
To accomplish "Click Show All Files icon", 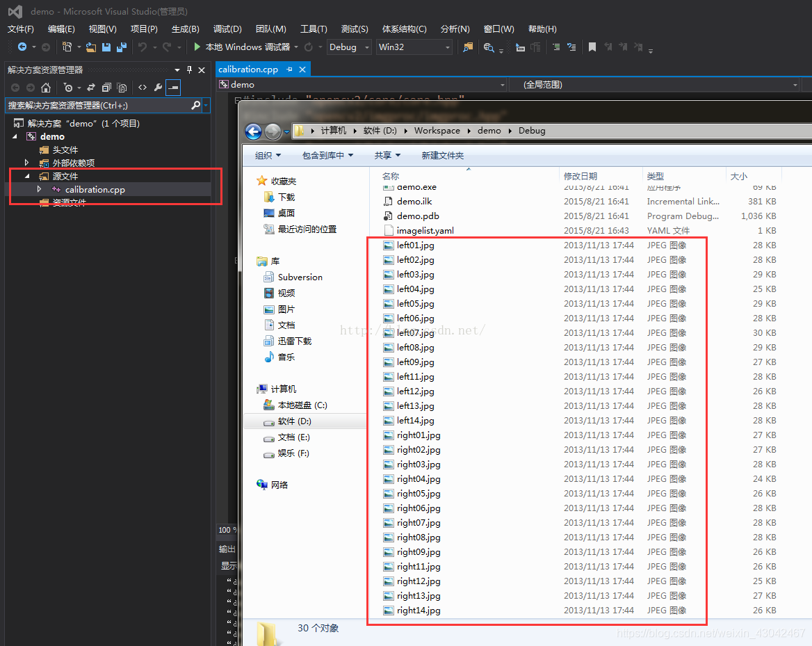I will tap(122, 88).
